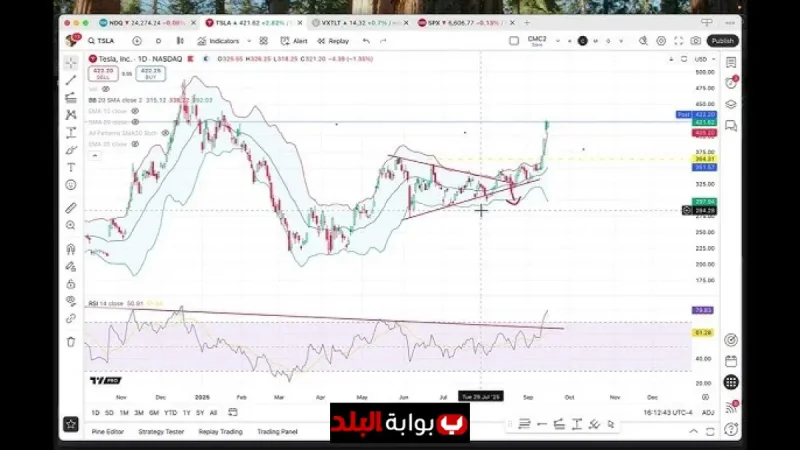This screenshot has height=450, width=800.
Task: Open the object tree layers icon
Action: (x=731, y=104)
